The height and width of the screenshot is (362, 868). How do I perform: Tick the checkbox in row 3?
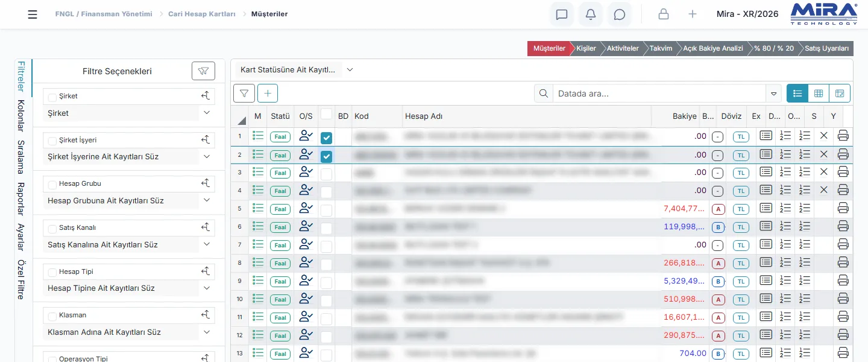(326, 174)
